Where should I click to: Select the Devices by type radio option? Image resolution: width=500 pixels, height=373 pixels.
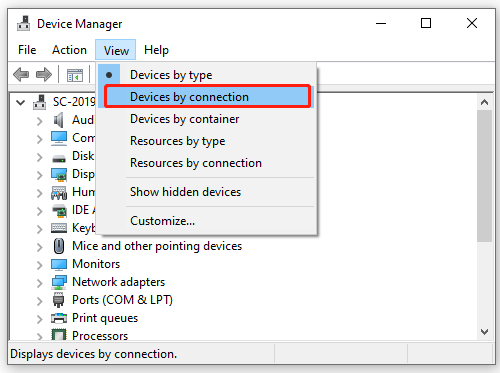coord(207,75)
